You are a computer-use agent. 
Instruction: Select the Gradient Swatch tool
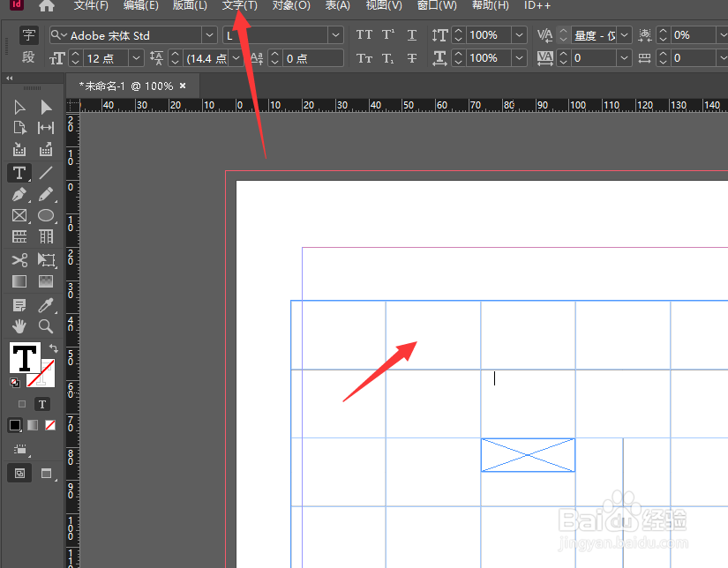click(x=19, y=281)
